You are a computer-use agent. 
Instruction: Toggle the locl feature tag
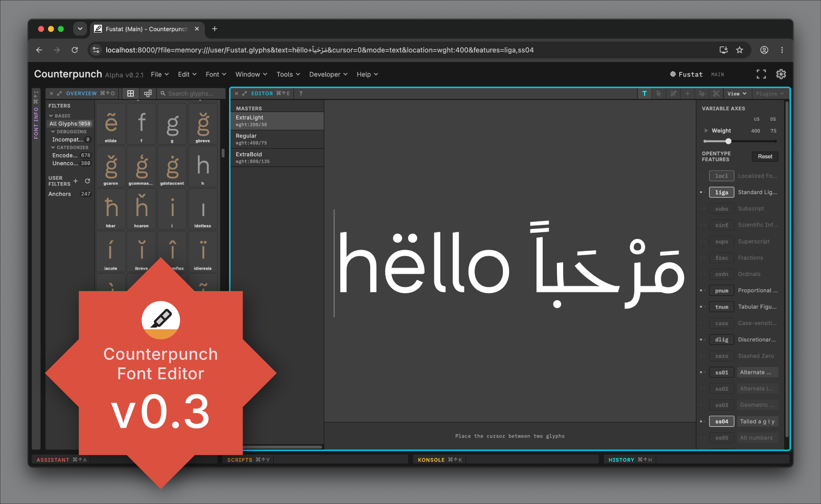pyautogui.click(x=722, y=176)
